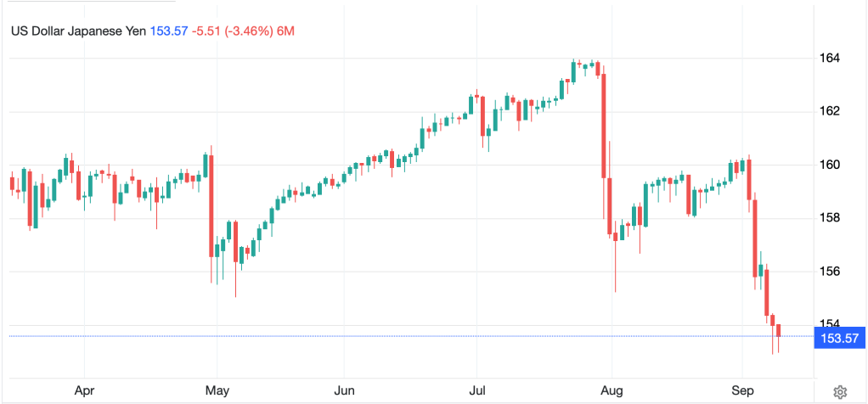The image size is (868, 404).
Task: Click the Jun label on time axis
Action: click(x=344, y=391)
